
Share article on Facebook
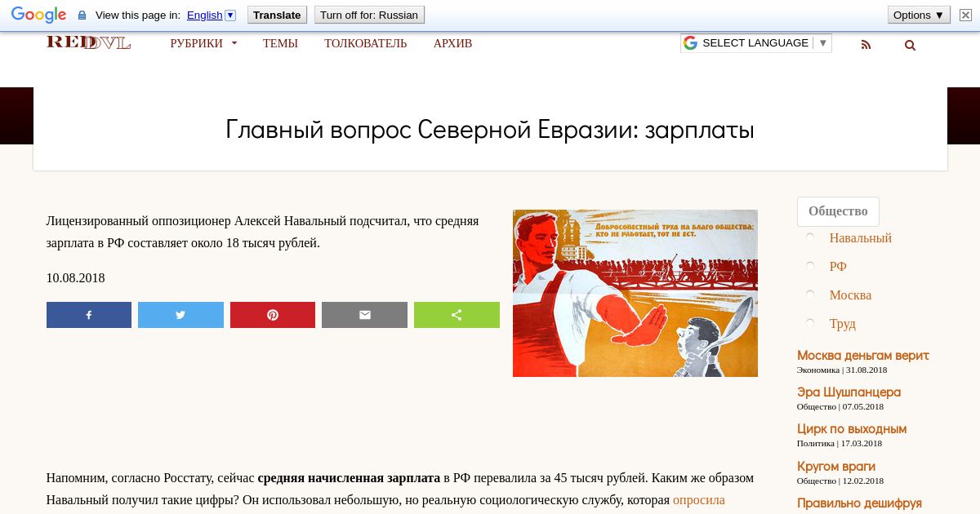pyautogui.click(x=89, y=315)
